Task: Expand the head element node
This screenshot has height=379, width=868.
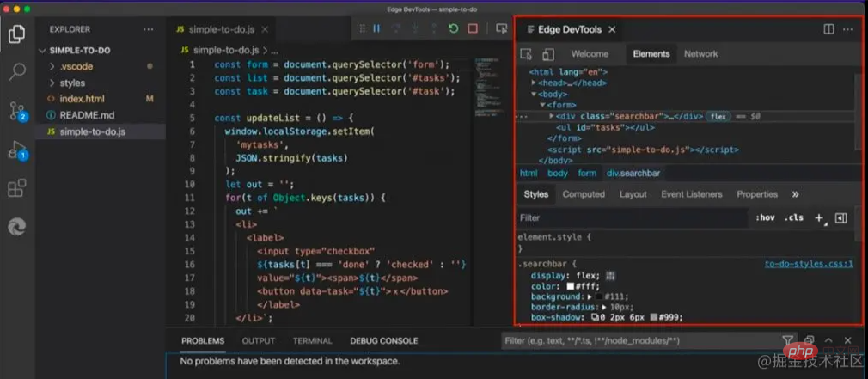Action: tap(534, 83)
